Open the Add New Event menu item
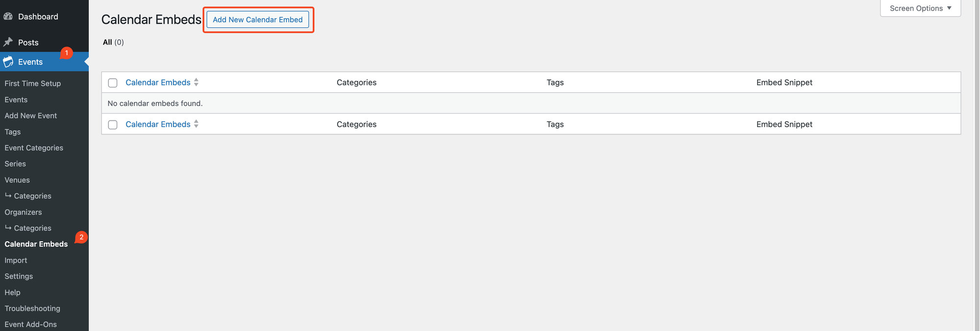980x331 pixels. coord(30,116)
